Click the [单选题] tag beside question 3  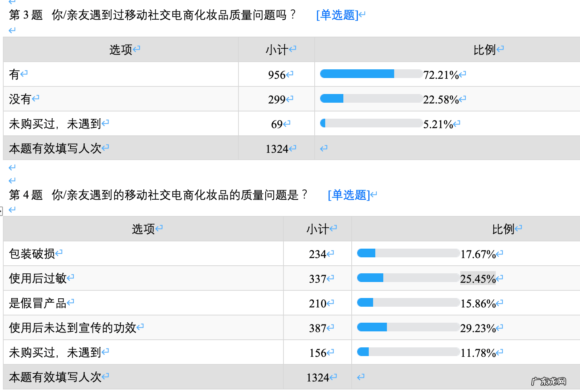tap(337, 15)
